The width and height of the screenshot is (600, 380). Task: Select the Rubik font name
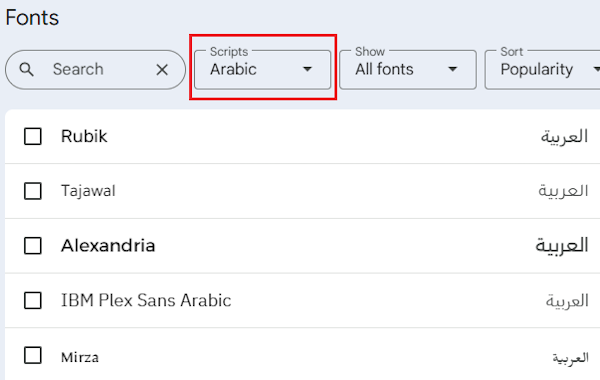[84, 136]
